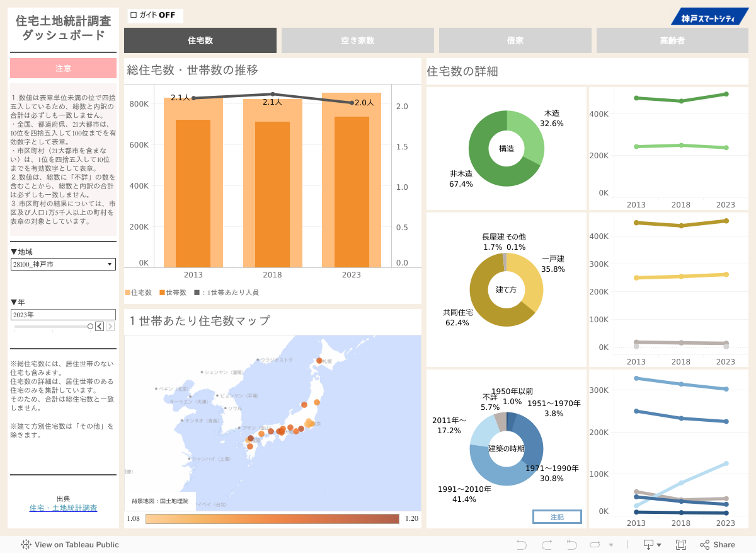Click the Tableau logo icon in footer
Image resolution: width=756 pixels, height=553 pixels.
coord(26,544)
